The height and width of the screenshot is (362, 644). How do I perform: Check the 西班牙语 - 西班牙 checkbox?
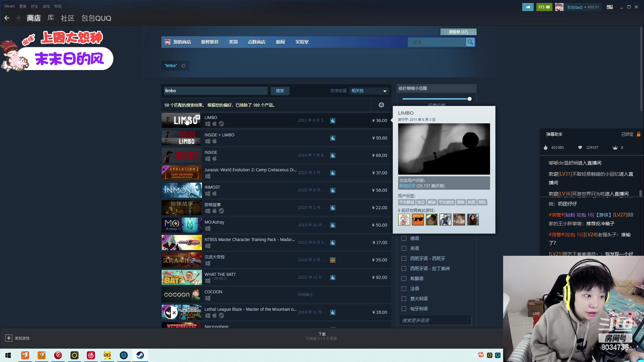pos(404,259)
